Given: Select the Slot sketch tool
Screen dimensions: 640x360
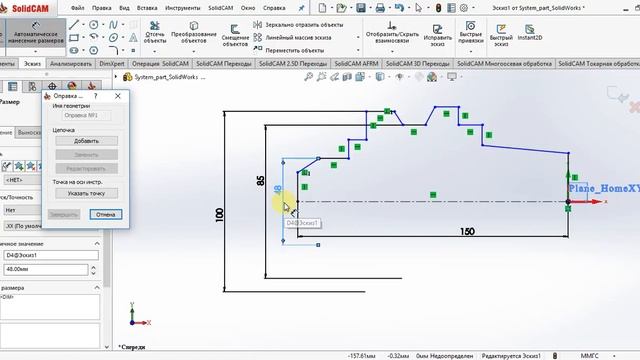Looking at the screenshot, I should click(x=74, y=50).
